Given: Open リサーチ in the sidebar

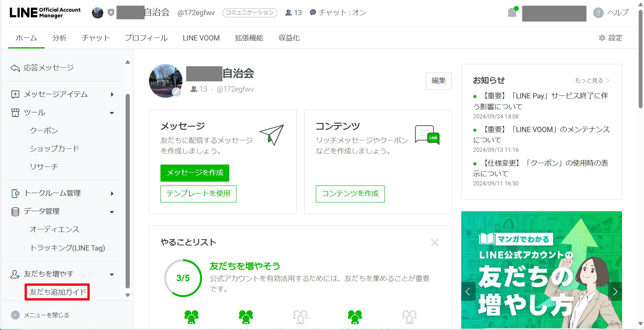Looking at the screenshot, I should (x=44, y=167).
